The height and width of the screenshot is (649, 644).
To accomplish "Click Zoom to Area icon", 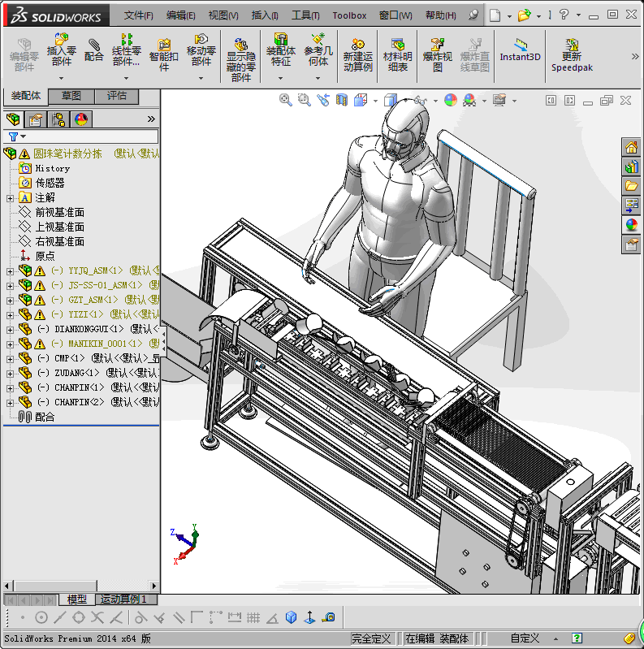I will pos(305,100).
